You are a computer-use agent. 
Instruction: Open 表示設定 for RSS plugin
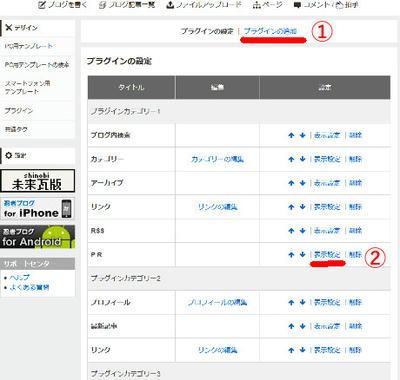[327, 231]
